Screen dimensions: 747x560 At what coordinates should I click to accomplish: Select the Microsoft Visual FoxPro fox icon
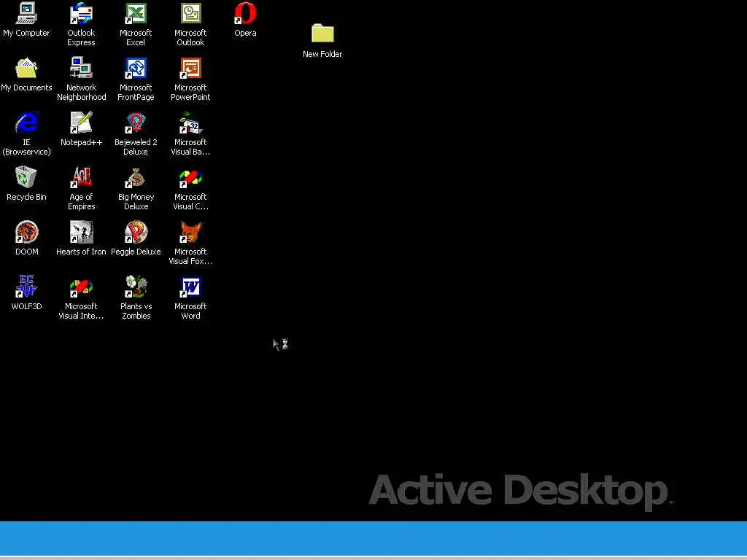tap(190, 233)
